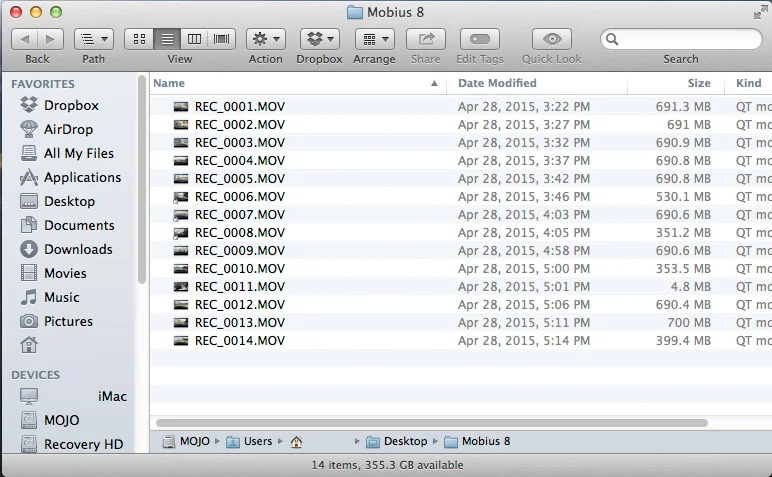Click the 4.8 MB size cell
This screenshot has height=477, width=772.
pyautogui.click(x=690, y=287)
